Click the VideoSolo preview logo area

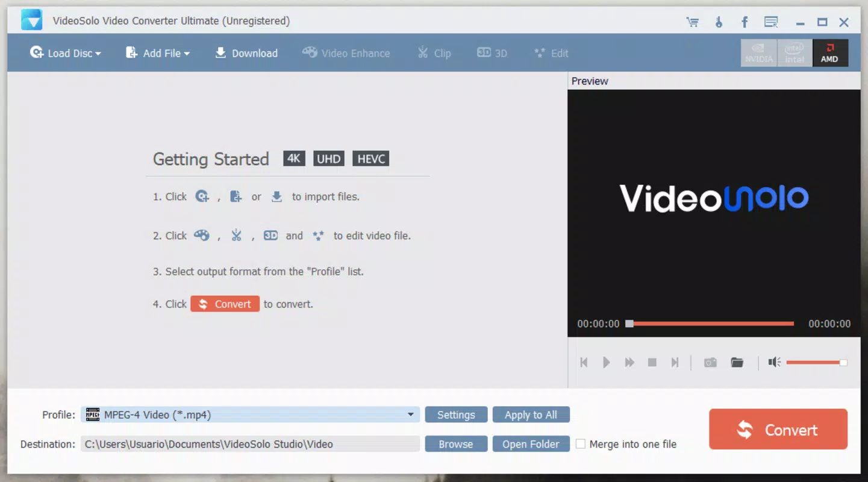(x=714, y=198)
